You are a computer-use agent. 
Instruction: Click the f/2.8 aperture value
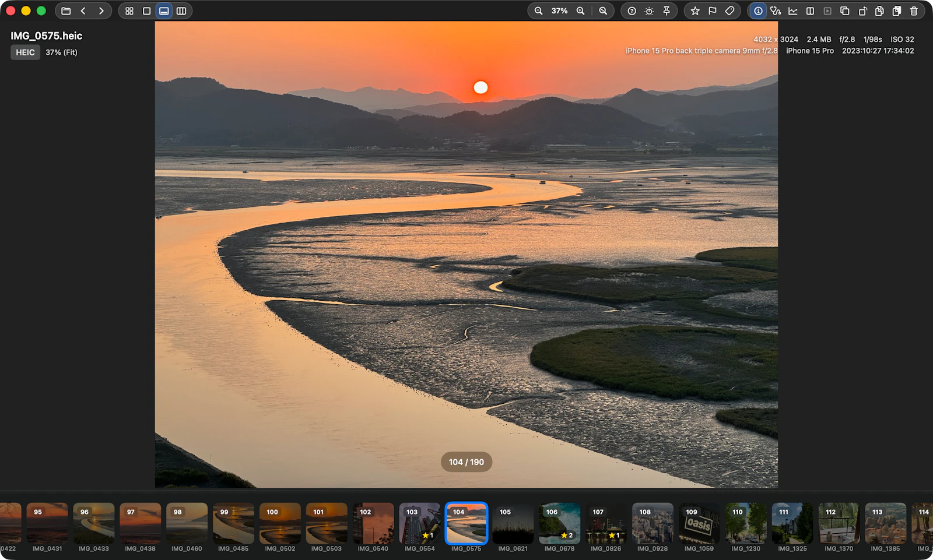[x=847, y=40]
